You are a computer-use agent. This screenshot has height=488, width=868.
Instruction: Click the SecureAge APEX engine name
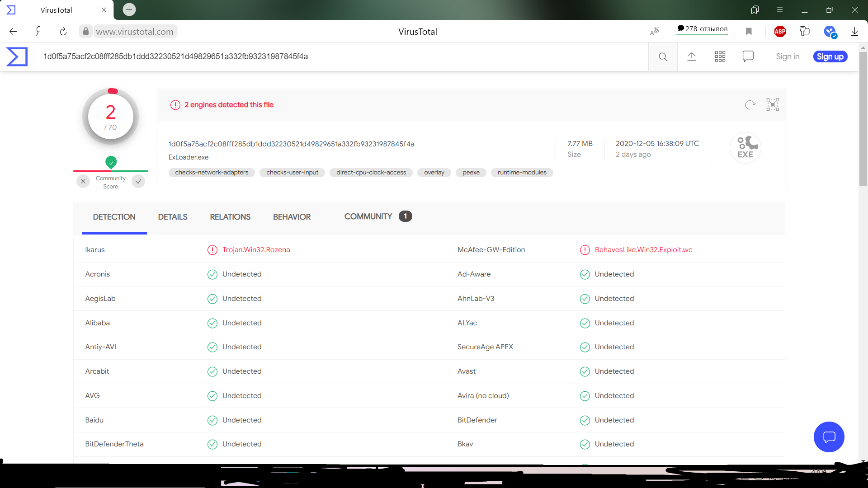[x=485, y=347]
